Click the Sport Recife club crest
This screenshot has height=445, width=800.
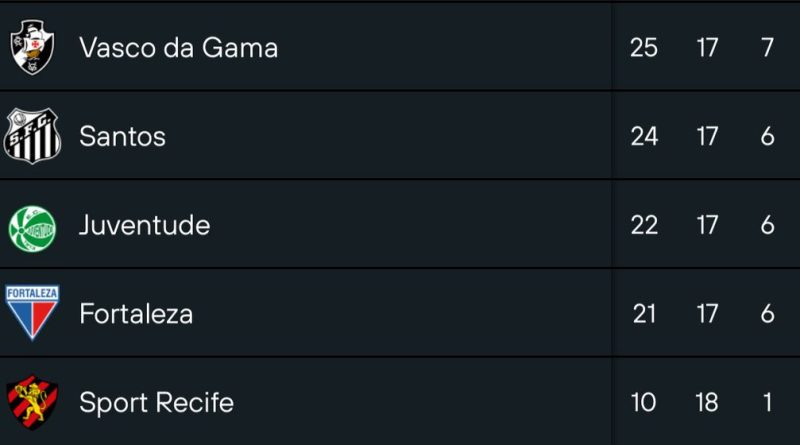pos(33,402)
